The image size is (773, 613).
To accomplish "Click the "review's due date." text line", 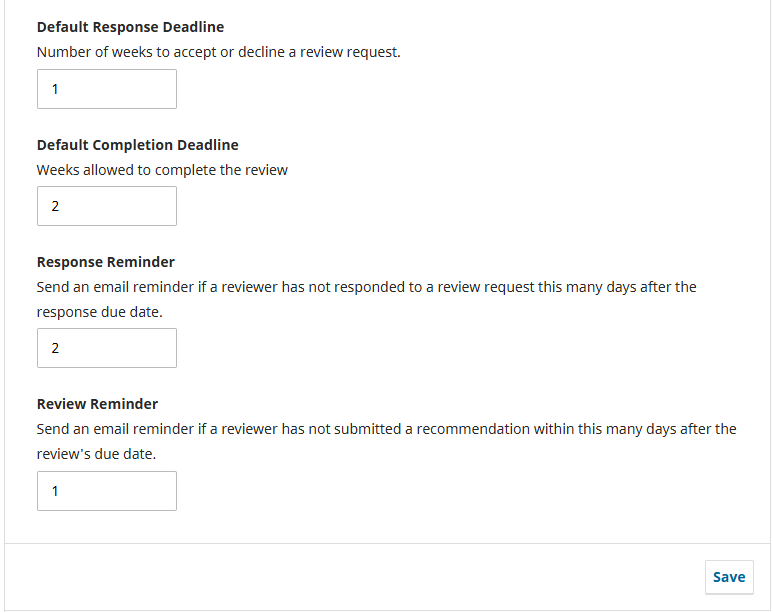I will [96, 453].
